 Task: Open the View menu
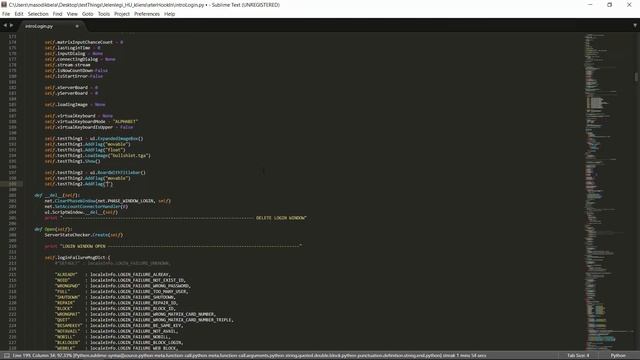click(72, 14)
